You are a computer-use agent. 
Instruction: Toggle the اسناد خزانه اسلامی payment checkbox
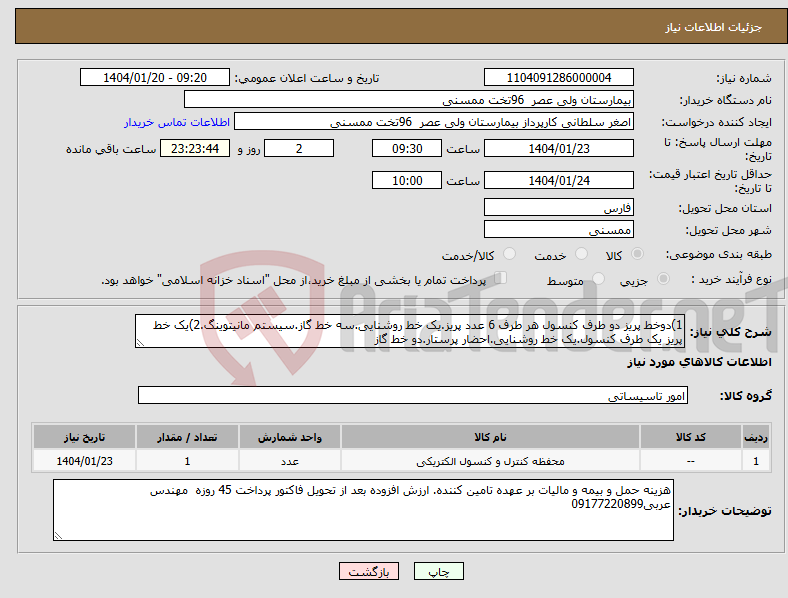click(x=501, y=278)
